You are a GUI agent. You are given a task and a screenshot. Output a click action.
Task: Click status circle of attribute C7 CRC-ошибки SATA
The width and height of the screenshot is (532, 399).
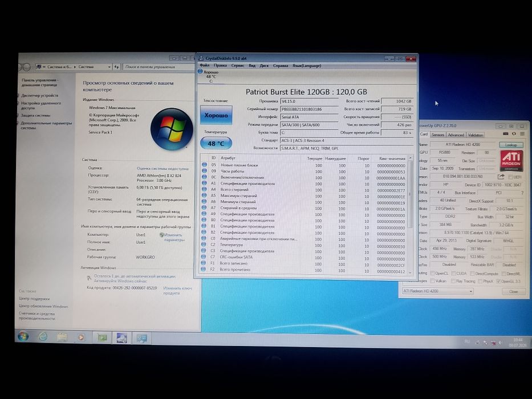204,257
